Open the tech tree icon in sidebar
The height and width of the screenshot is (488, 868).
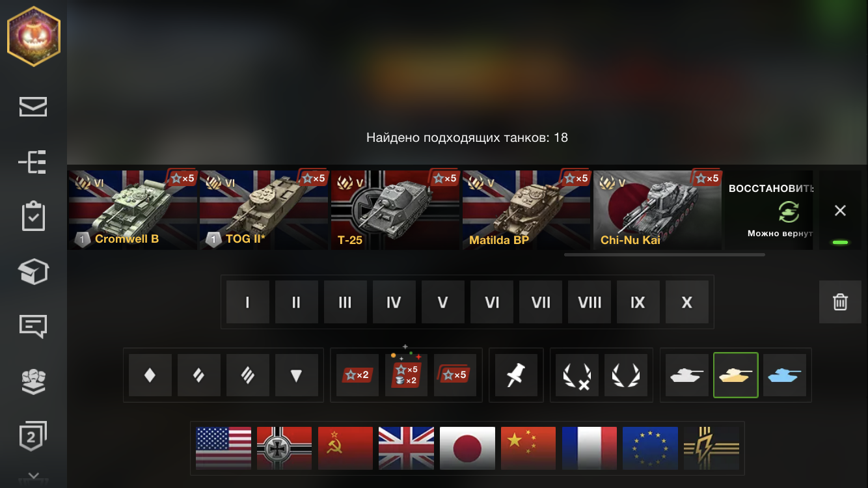33,161
